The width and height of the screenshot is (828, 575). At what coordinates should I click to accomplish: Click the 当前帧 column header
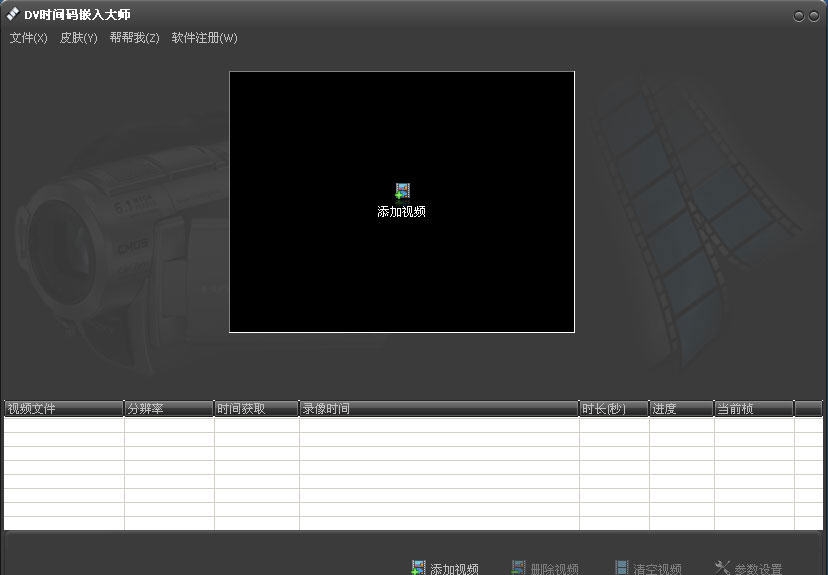pos(754,409)
